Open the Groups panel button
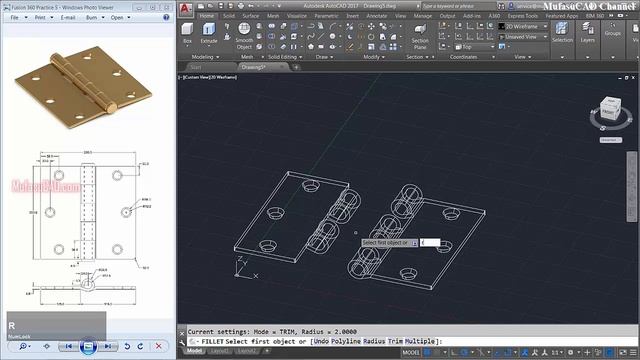Screen dimensions: 640x360 coord(612,29)
